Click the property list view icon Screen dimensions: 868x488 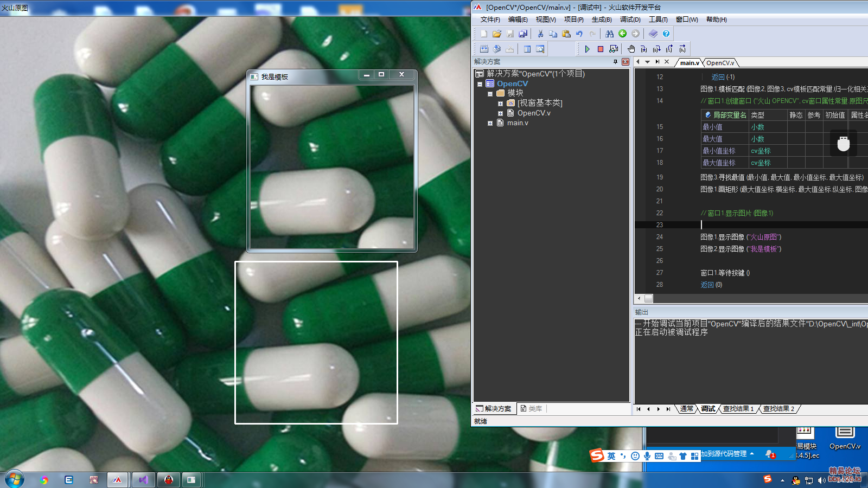pyautogui.click(x=527, y=49)
